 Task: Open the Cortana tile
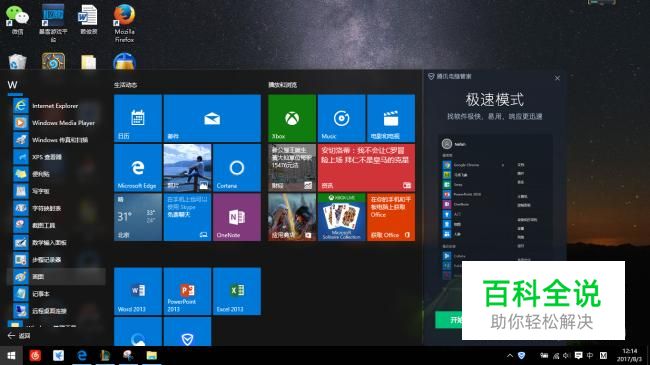(237, 168)
